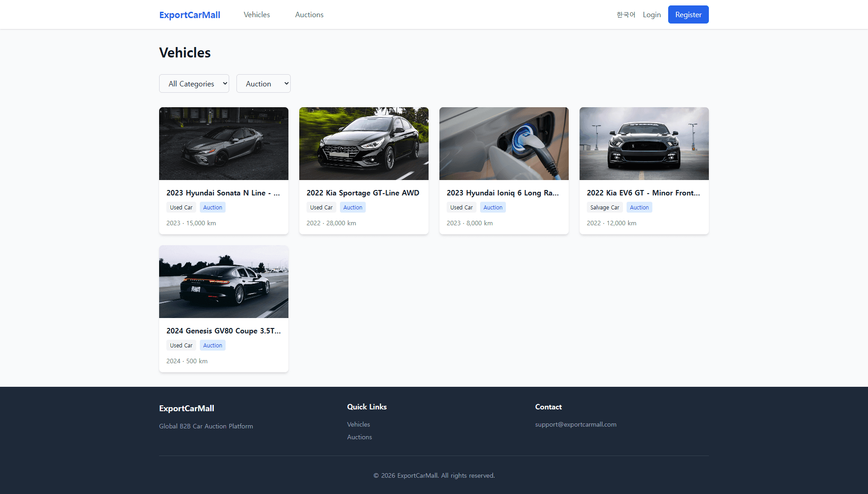868x494 pixels.
Task: Open the All Categories dropdown
Action: [194, 84]
